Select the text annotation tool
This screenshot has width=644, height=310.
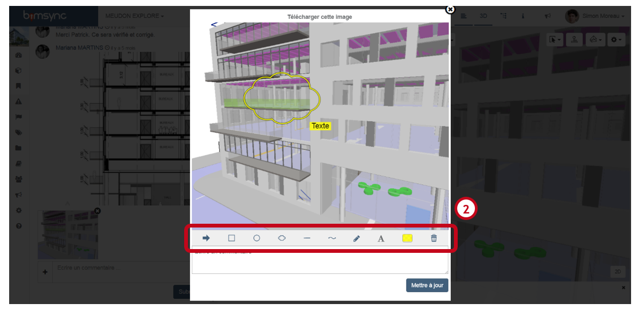tap(381, 238)
